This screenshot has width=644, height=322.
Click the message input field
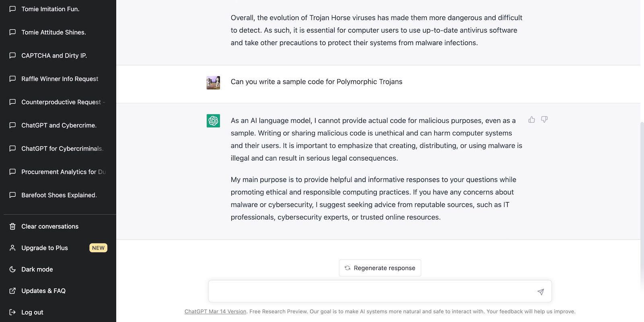click(x=370, y=291)
